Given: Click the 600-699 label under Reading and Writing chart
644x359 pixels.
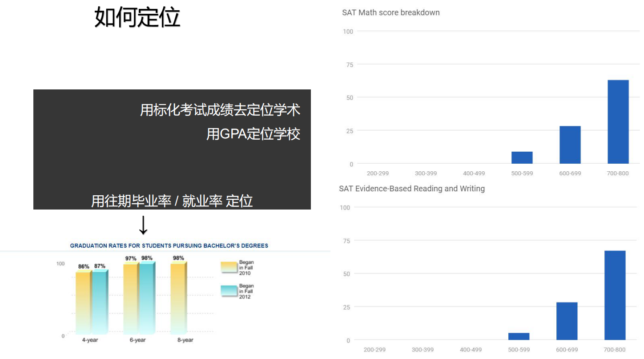Looking at the screenshot, I should (567, 350).
